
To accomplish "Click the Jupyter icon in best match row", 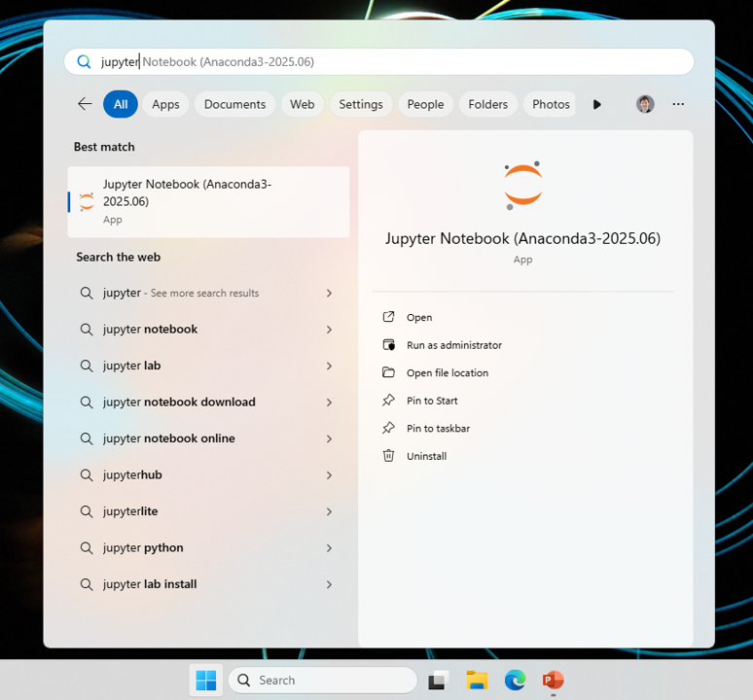I will (x=87, y=202).
